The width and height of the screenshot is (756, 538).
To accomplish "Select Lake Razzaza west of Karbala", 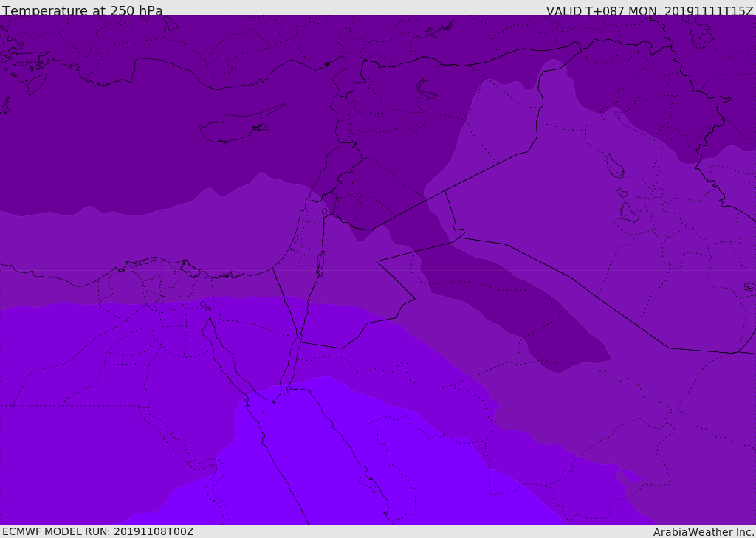I will pyautogui.click(x=628, y=213).
